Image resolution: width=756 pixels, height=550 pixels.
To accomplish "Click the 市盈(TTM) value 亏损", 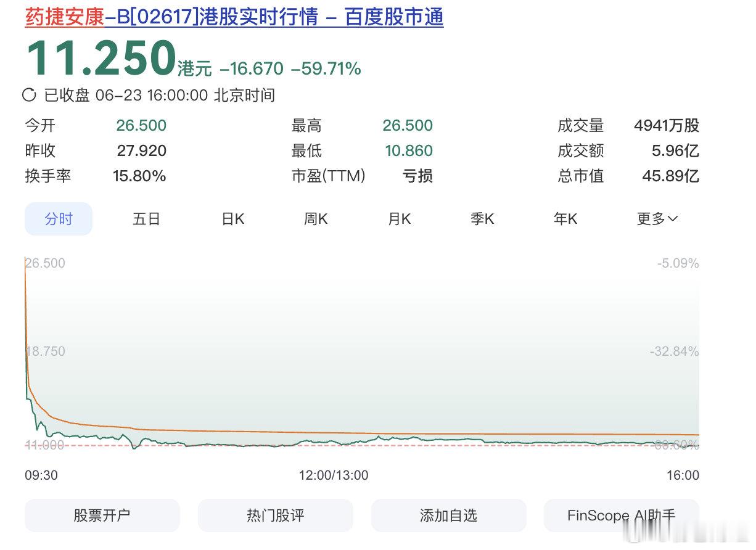I will (x=418, y=176).
